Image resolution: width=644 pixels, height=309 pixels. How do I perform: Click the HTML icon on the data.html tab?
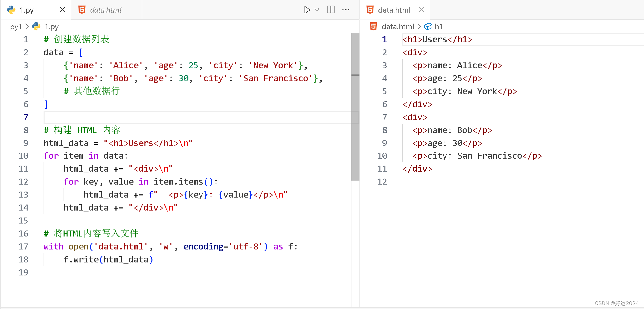tap(82, 10)
